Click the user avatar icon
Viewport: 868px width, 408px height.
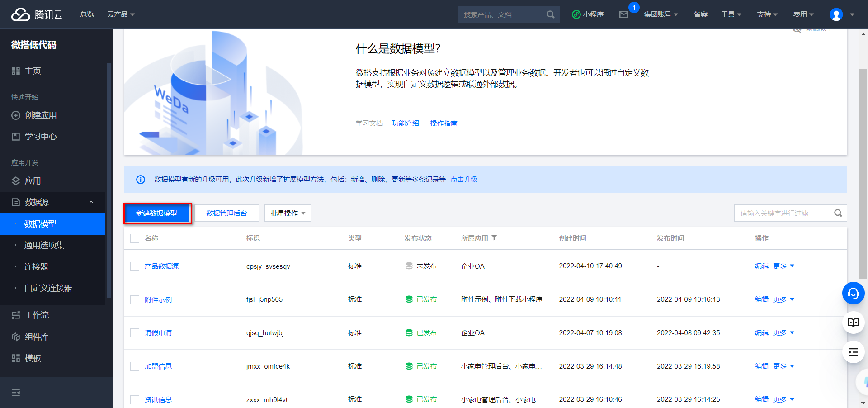(836, 14)
